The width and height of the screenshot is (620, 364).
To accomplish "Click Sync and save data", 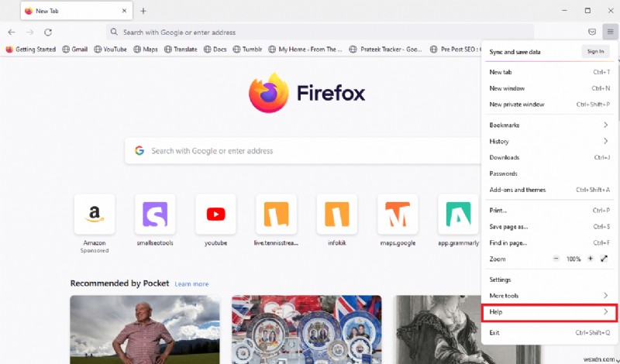I will (515, 52).
